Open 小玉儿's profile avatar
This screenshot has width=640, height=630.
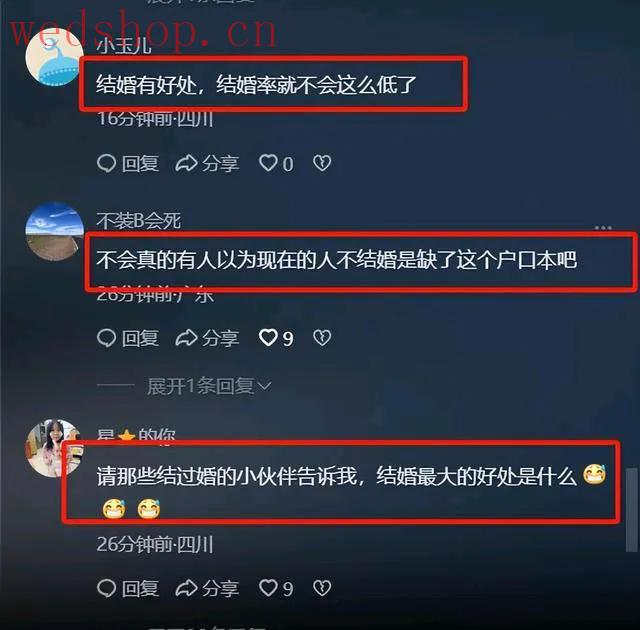(54, 57)
